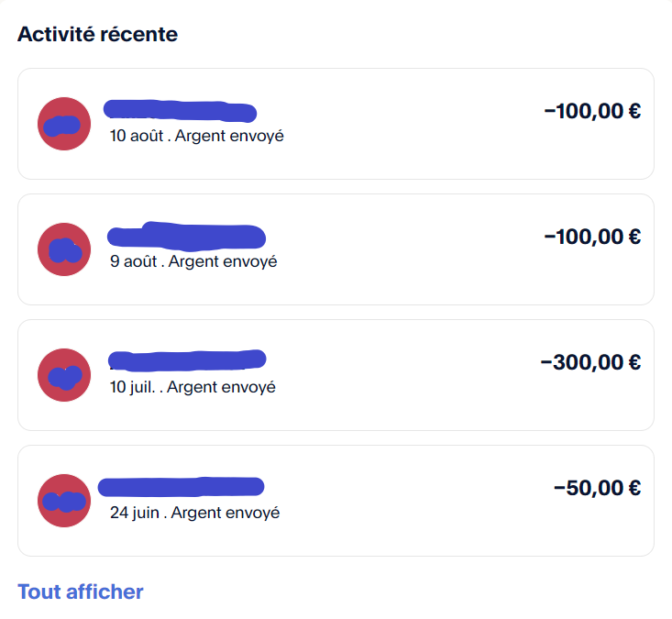672x619 pixels.
Task: Click the '24 juin . Argent envoyé' text
Action: pos(195,513)
